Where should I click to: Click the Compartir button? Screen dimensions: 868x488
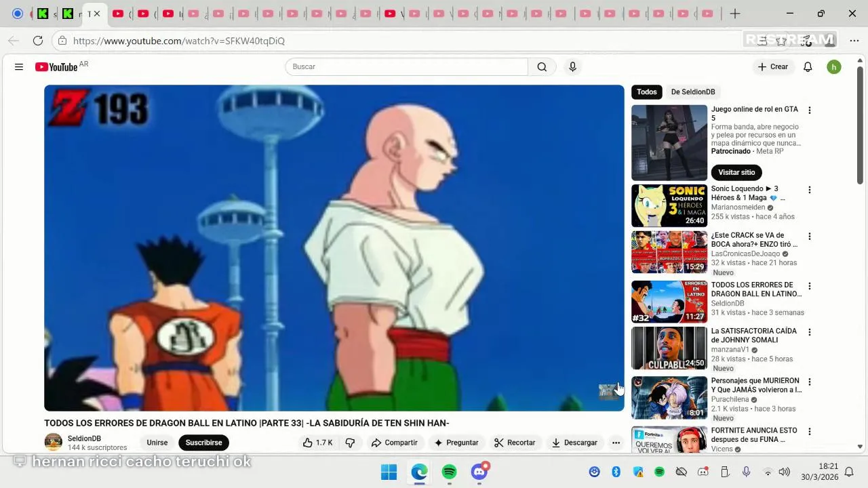click(x=394, y=443)
